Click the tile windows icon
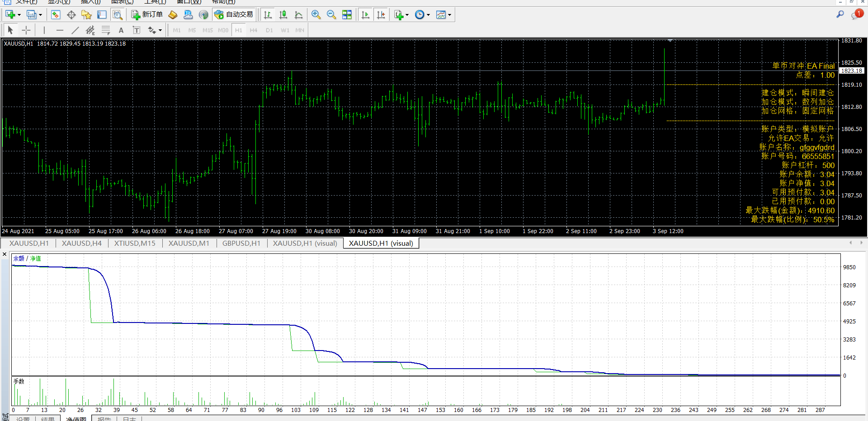868x421 pixels. (x=347, y=15)
